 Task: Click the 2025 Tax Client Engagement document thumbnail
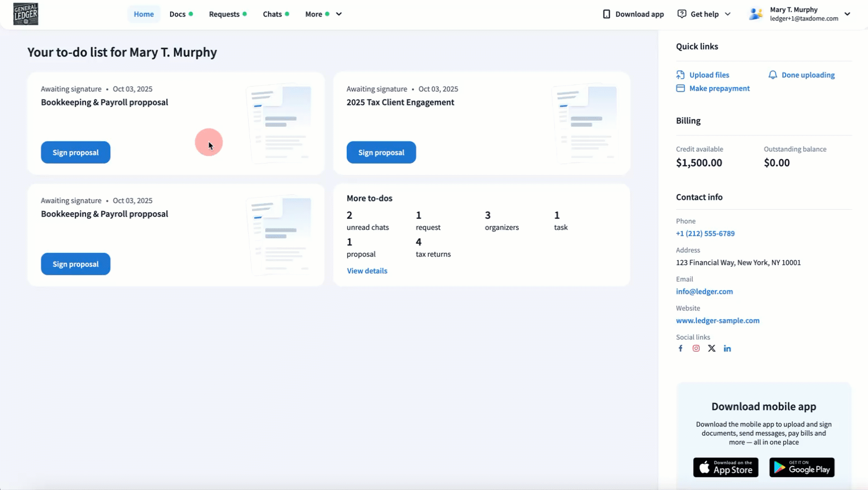point(585,123)
